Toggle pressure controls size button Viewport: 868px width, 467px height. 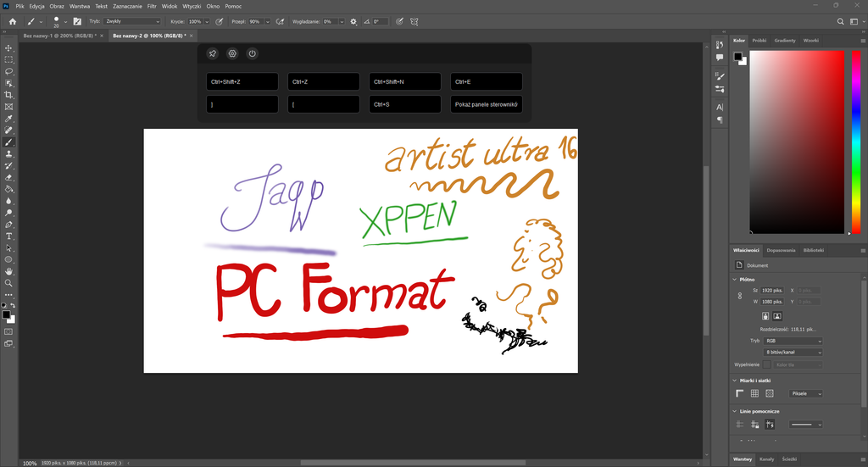399,21
